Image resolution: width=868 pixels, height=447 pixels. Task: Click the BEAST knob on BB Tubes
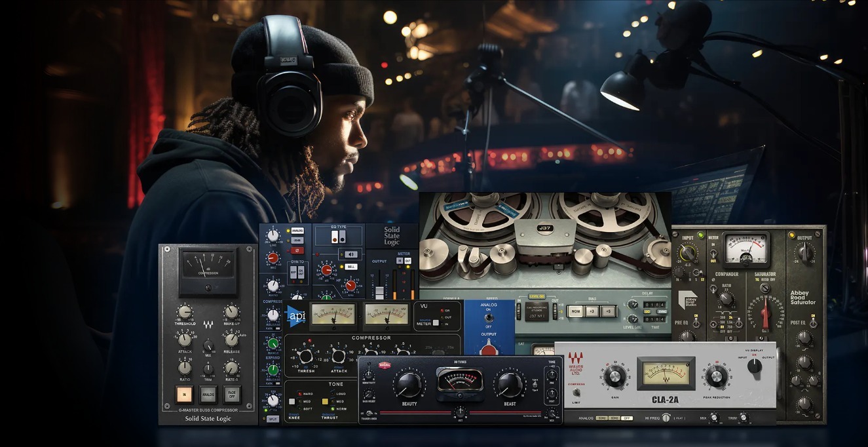coord(510,385)
